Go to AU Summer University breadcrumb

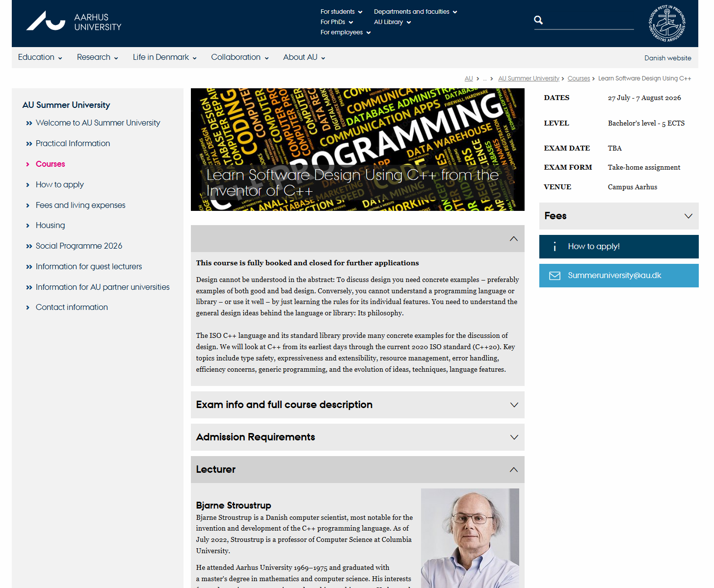[x=529, y=78]
